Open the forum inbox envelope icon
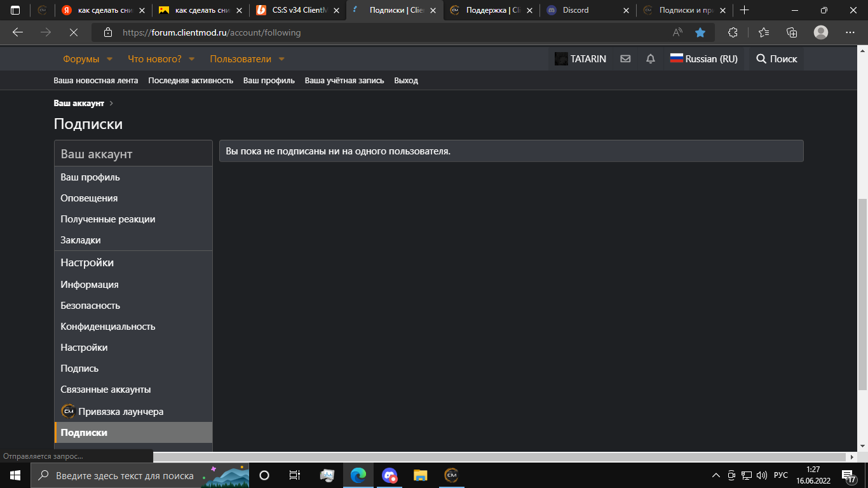 pyautogui.click(x=625, y=59)
